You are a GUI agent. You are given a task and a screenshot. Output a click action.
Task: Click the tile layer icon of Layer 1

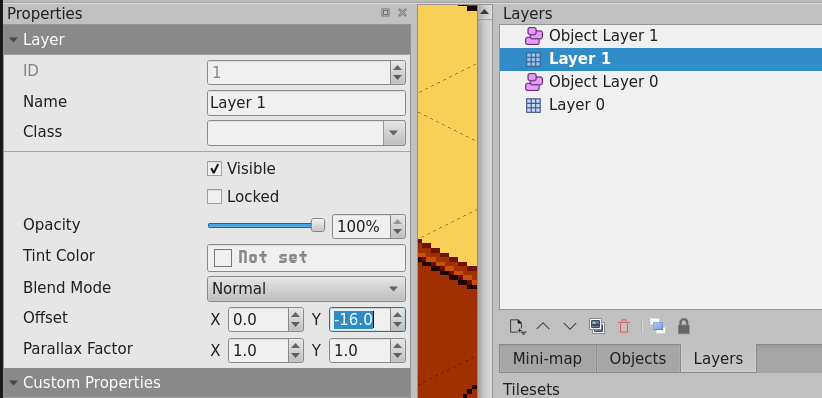pyautogui.click(x=533, y=59)
